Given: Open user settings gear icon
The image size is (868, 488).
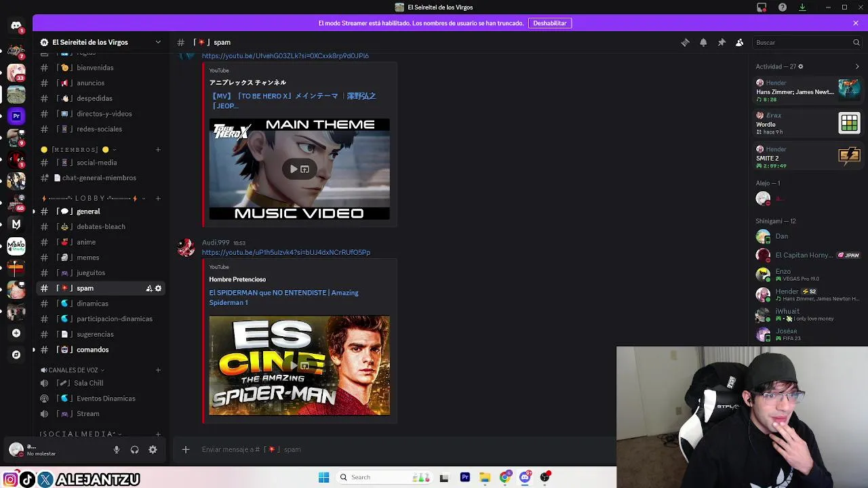Looking at the screenshot, I should (x=153, y=449).
